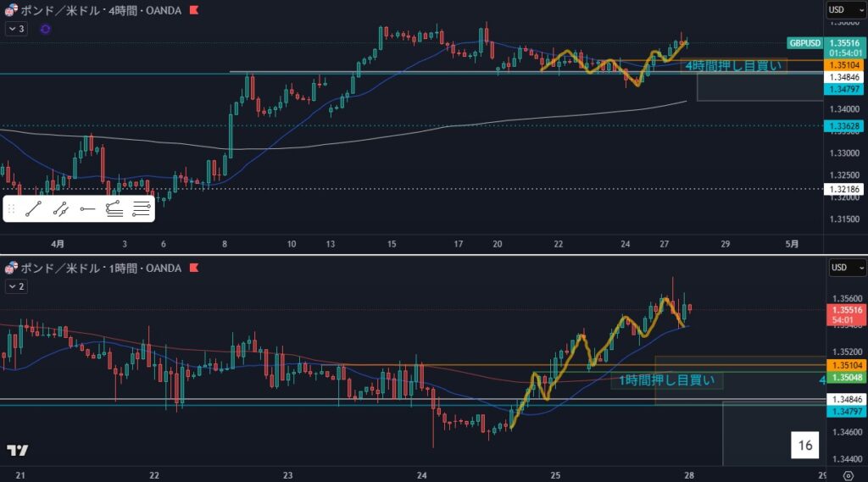Click the 1-hour GBP/USD OANDA symbol title
Image resolution: width=868 pixels, height=482 pixels.
click(x=100, y=269)
